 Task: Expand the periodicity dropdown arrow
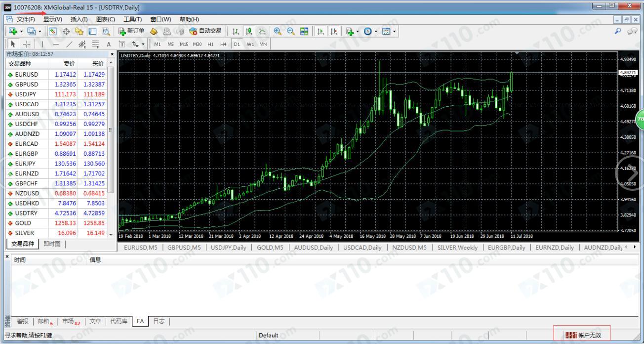click(376, 31)
